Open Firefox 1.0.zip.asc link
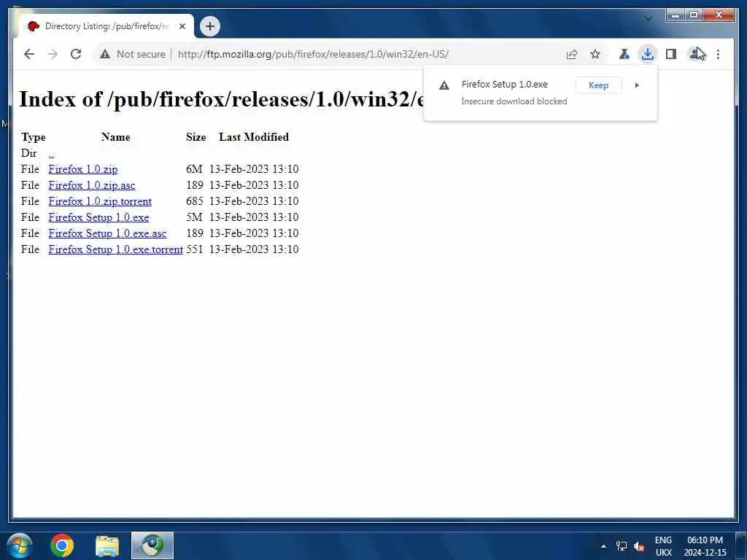The height and width of the screenshot is (560, 747). click(91, 185)
